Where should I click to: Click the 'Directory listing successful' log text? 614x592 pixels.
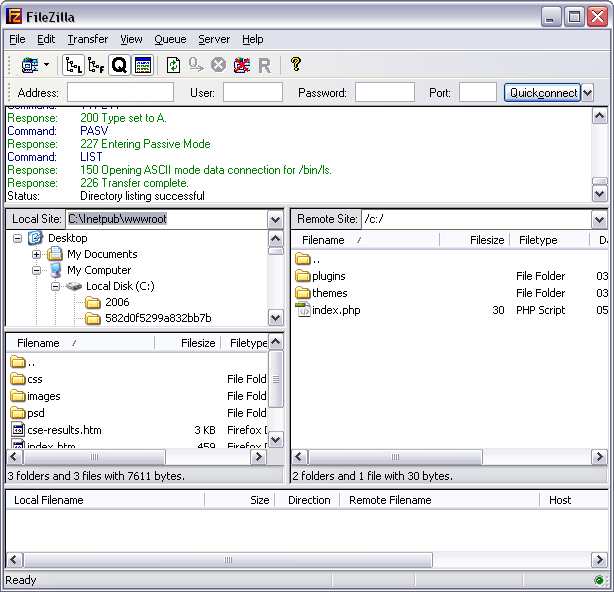142,196
